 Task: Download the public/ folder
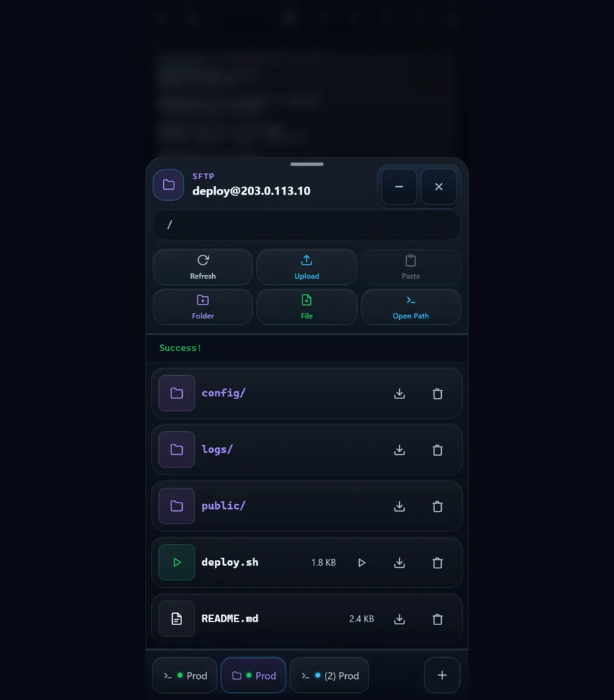point(399,506)
